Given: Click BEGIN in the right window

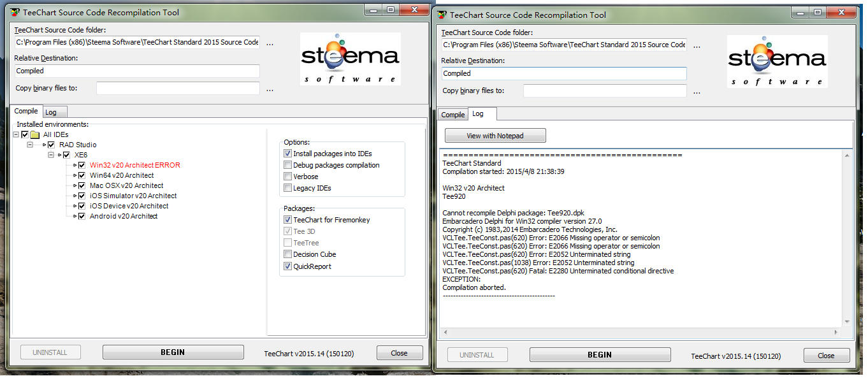Looking at the screenshot, I should (600, 355).
